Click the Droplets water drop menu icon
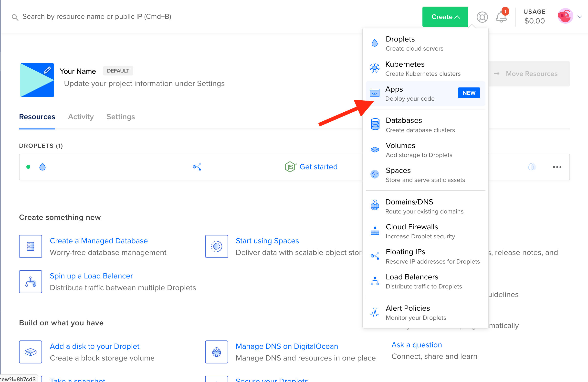The height and width of the screenshot is (382, 588). point(375,43)
